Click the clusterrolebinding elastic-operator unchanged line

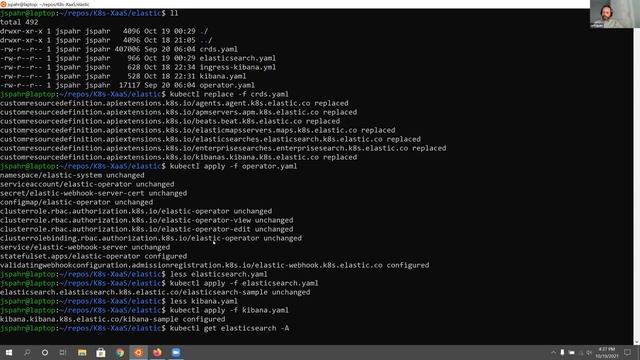(x=151, y=238)
